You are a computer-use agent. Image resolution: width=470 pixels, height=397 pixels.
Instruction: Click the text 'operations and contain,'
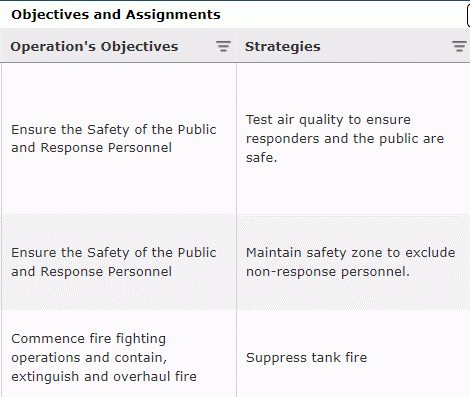click(x=89, y=358)
